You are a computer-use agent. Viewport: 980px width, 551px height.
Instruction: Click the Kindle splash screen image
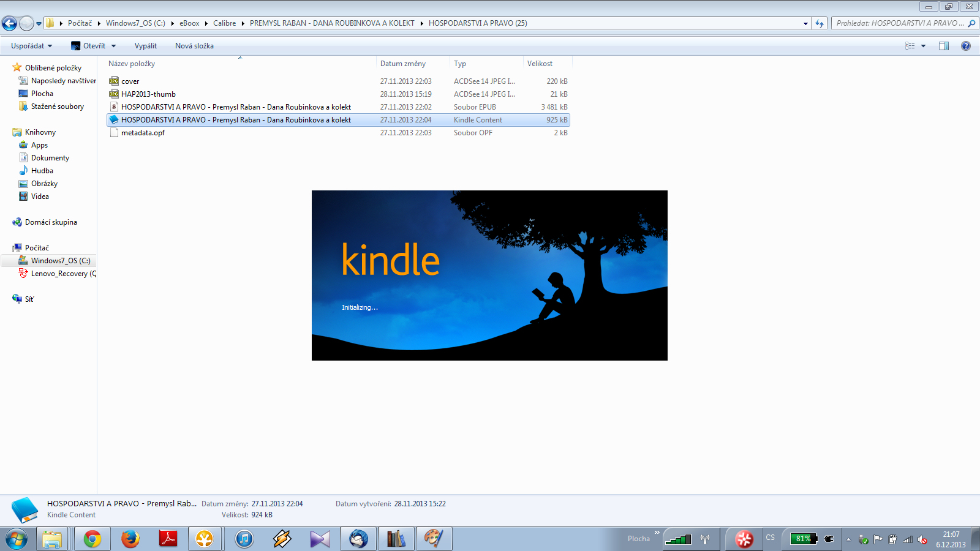click(x=489, y=275)
